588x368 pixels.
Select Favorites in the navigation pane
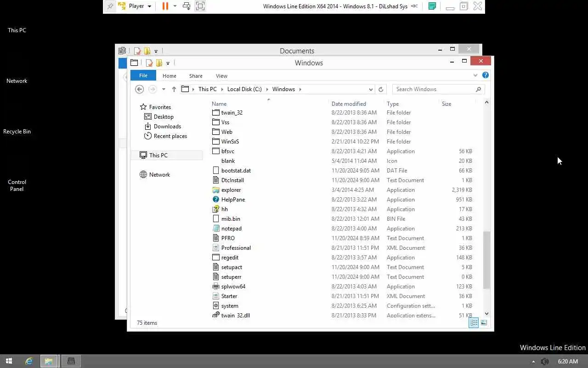tap(160, 107)
